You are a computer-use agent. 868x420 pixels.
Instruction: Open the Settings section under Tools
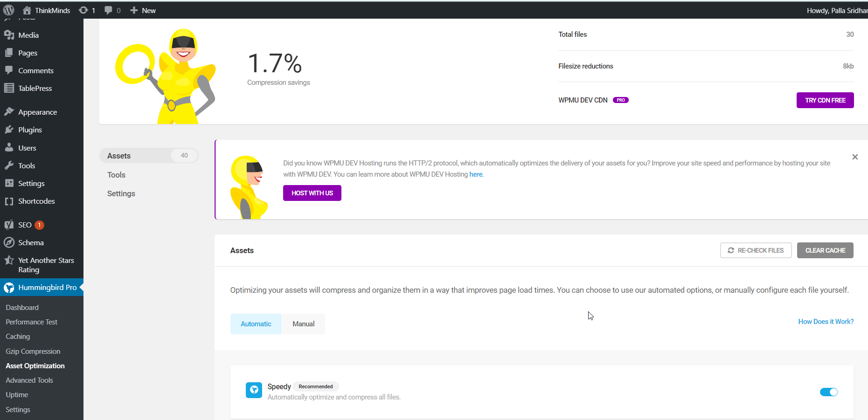pos(121,193)
